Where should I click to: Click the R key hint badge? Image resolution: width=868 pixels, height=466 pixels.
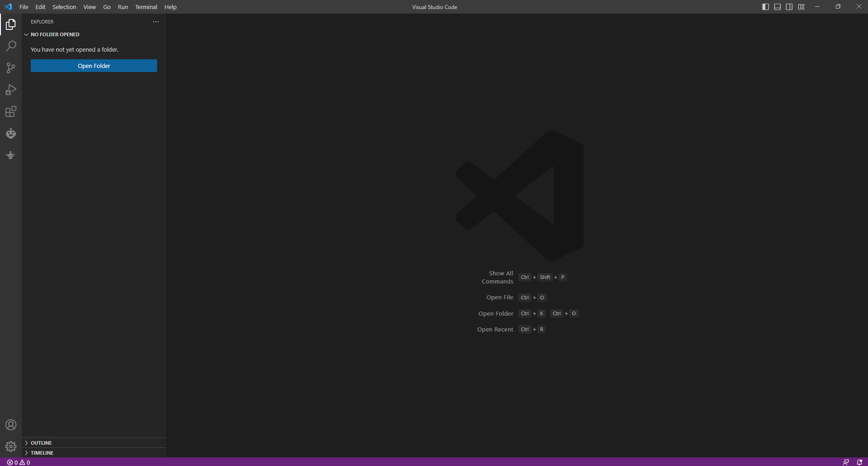[542, 329]
